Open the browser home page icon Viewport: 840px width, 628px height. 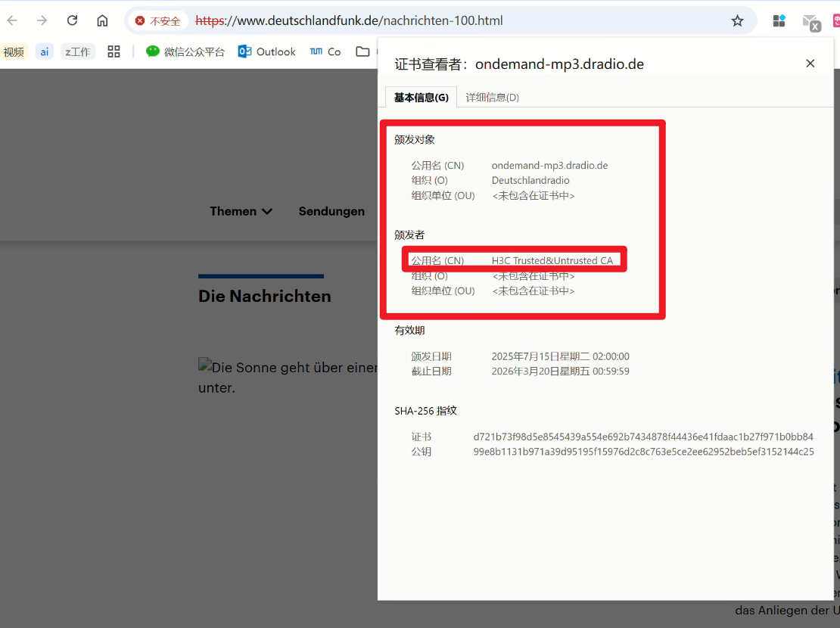tap(102, 20)
